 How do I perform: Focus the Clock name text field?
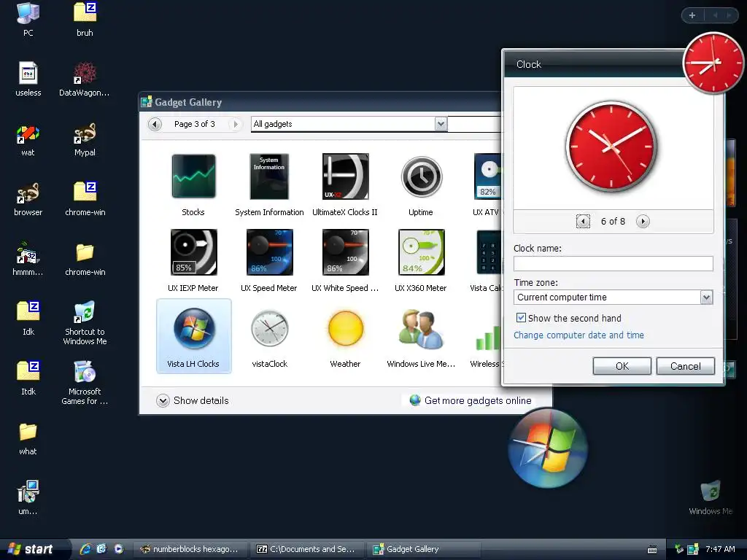(613, 263)
